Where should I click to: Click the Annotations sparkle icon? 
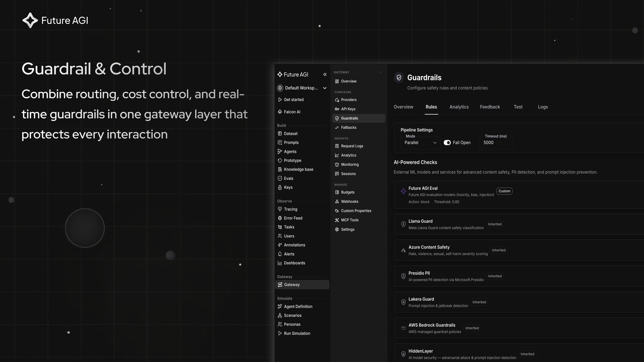(x=280, y=245)
